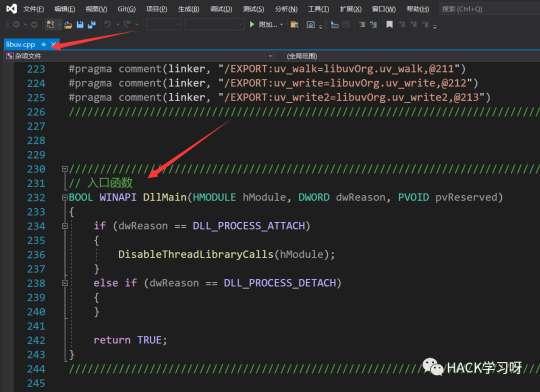540x392 pixels.
Task: Clear all bookmarks icon
Action: coord(425,24)
